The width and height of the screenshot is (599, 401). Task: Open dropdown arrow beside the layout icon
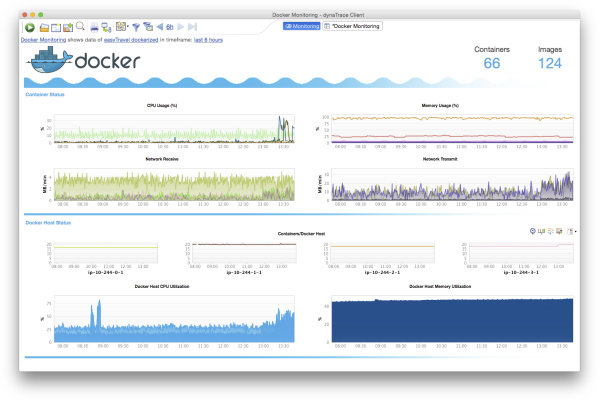coord(128,26)
